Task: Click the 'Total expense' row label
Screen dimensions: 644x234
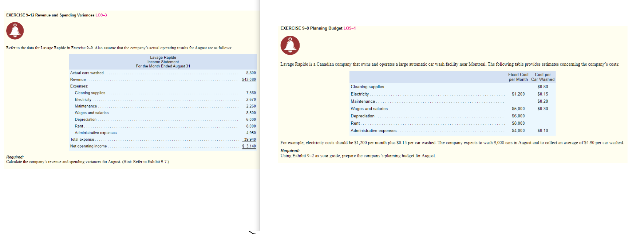Action: pos(82,140)
